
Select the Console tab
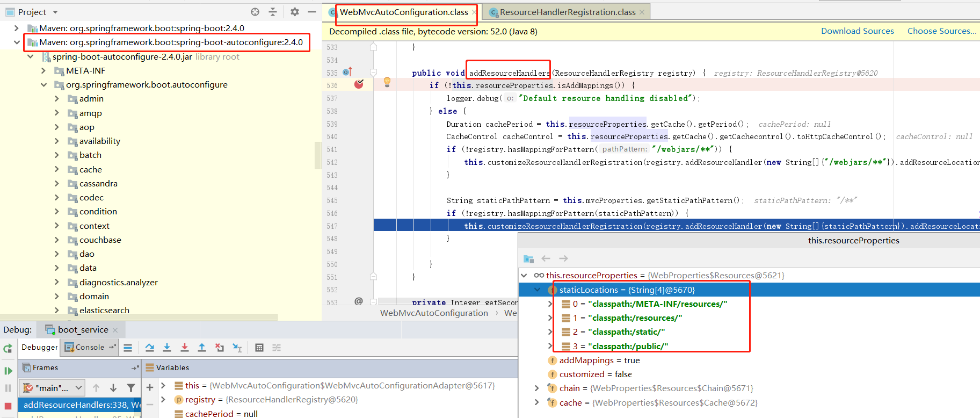click(x=90, y=347)
